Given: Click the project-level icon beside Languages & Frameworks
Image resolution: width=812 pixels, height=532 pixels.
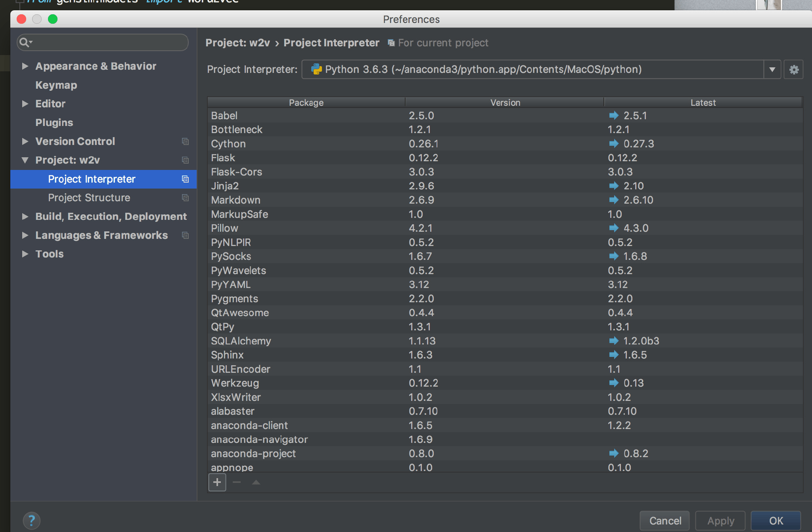Looking at the screenshot, I should pos(185,235).
